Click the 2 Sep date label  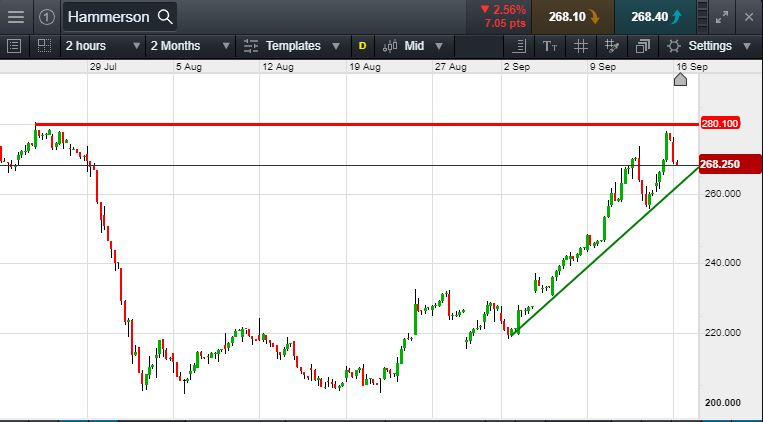(517, 67)
